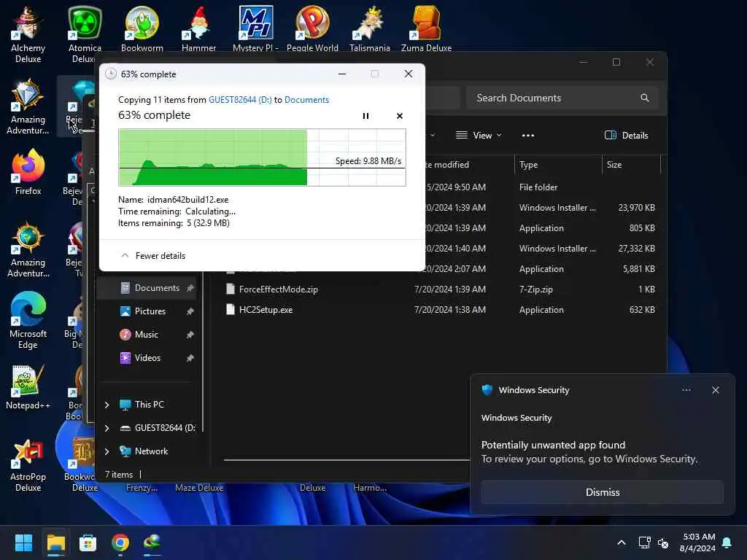Expand Network tree node

[107, 451]
